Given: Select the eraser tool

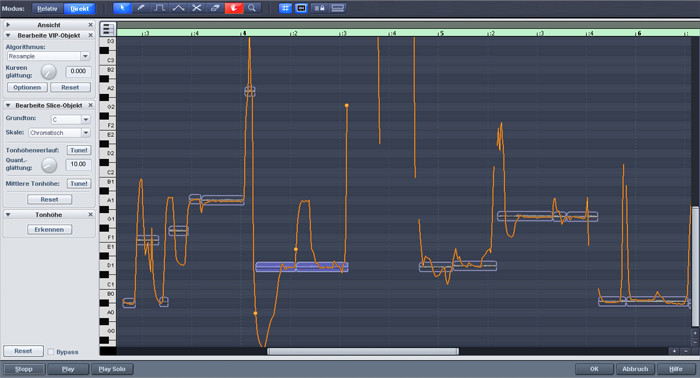Looking at the screenshot, I should (215, 8).
